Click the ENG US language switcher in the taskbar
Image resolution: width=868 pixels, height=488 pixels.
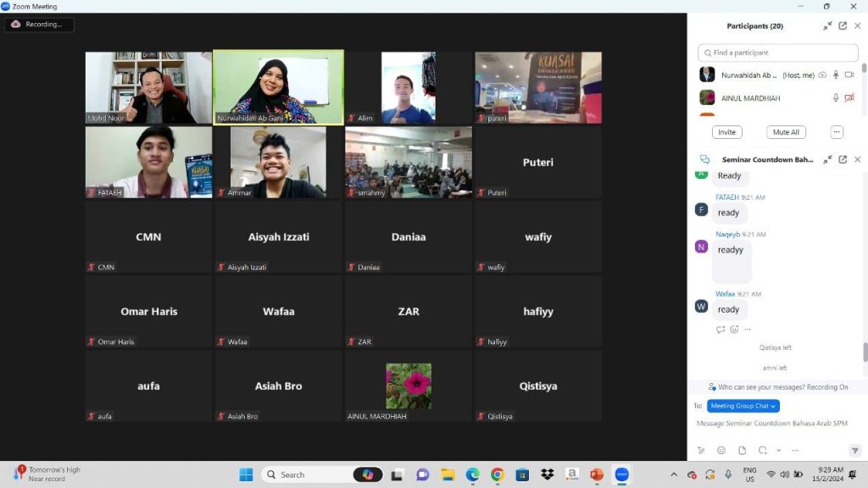pyautogui.click(x=749, y=474)
